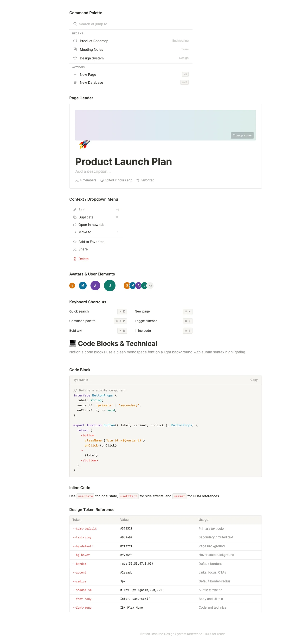The width and height of the screenshot is (308, 644).
Task: Click the rocket emoji page icon
Action: pos(84,144)
